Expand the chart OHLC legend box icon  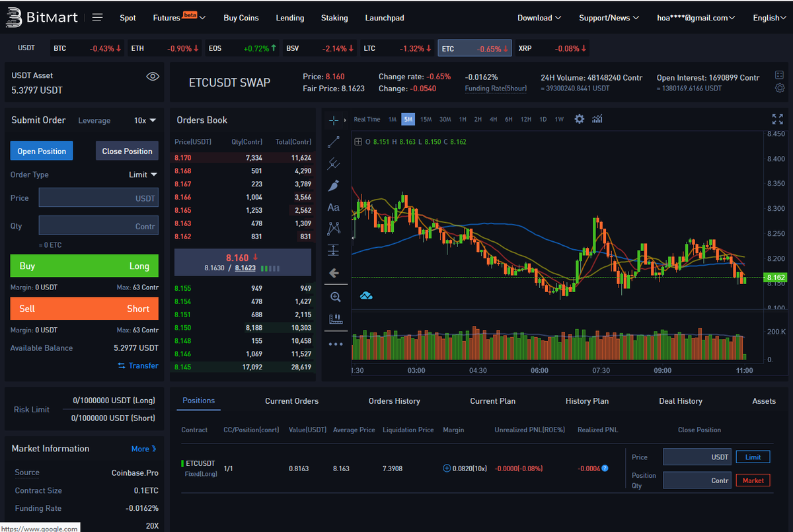358,141
